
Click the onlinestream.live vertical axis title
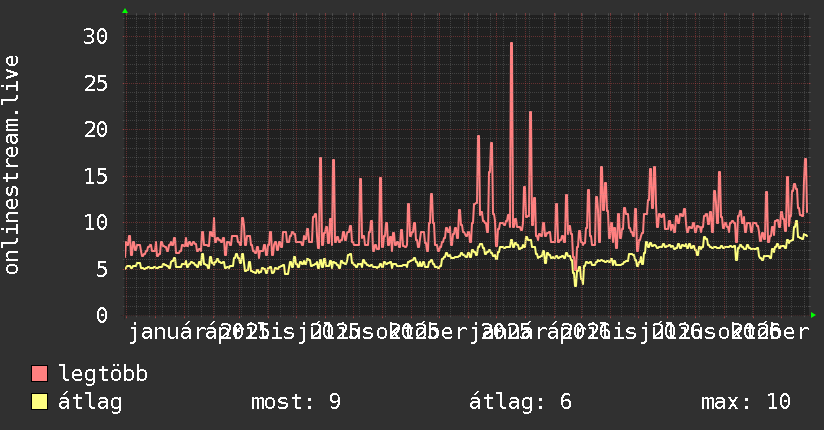coord(12,165)
